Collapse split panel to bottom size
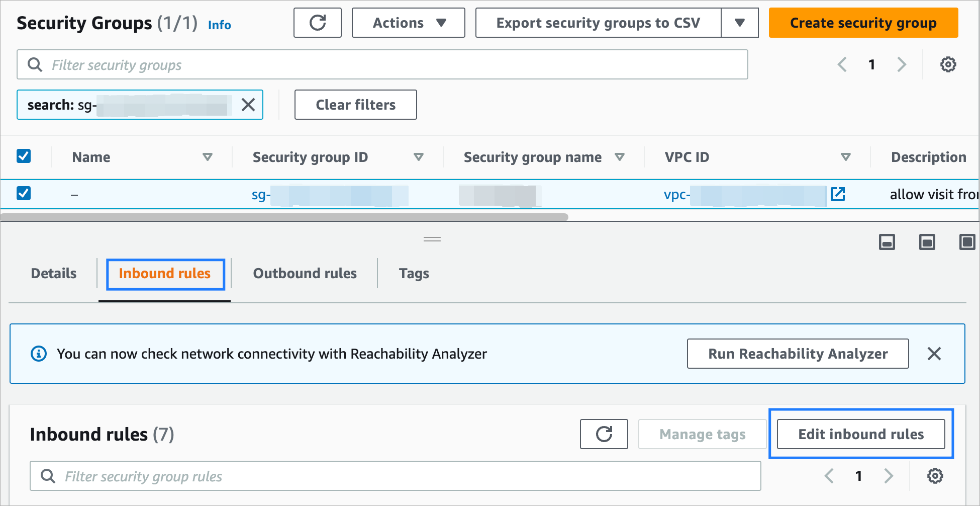This screenshot has height=506, width=980. (887, 242)
